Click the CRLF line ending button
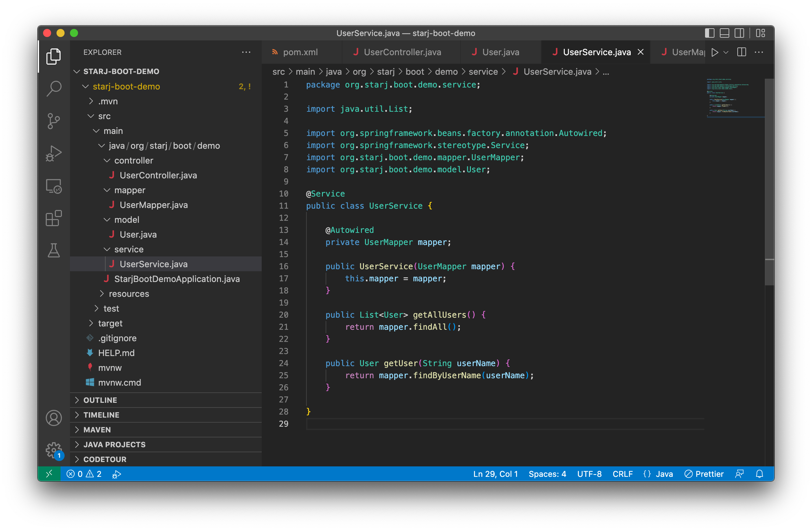This screenshot has height=531, width=812. [x=622, y=474]
